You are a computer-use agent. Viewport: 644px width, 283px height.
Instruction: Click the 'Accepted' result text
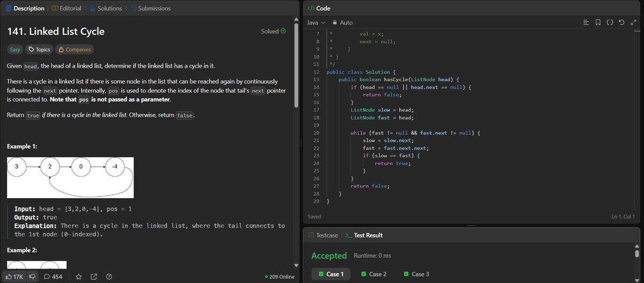pyautogui.click(x=329, y=256)
